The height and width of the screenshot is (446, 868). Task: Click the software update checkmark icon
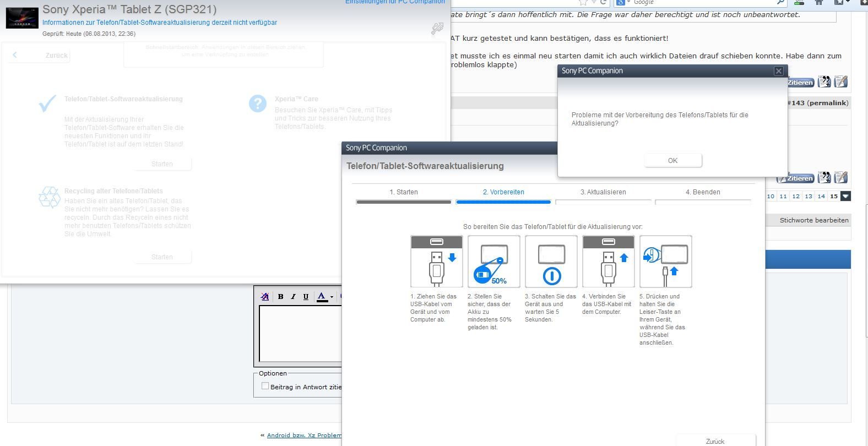point(48,103)
